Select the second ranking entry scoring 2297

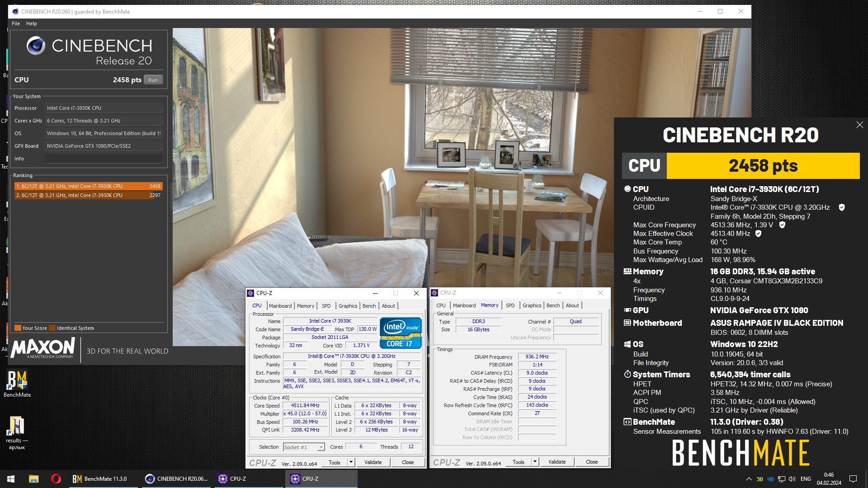[88, 195]
